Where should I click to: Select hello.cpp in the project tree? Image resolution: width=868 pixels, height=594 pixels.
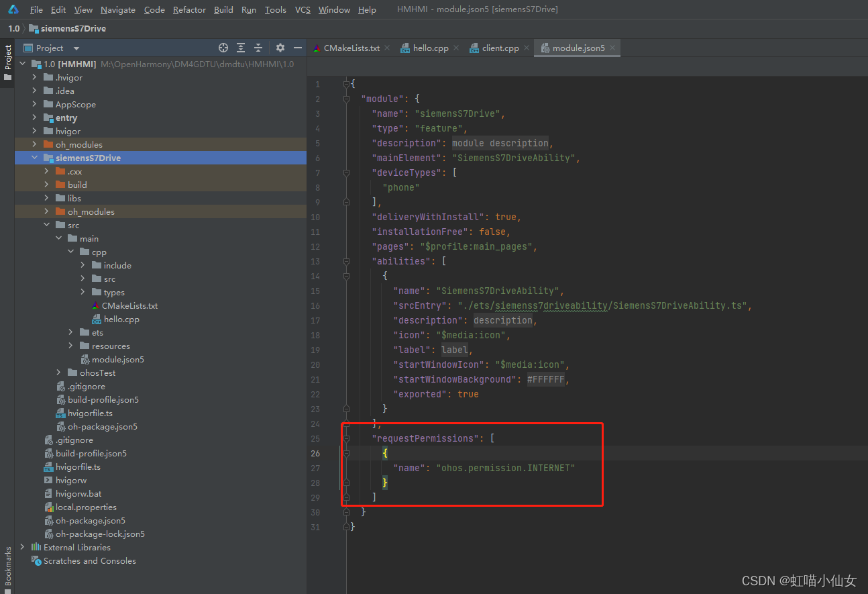coord(121,319)
